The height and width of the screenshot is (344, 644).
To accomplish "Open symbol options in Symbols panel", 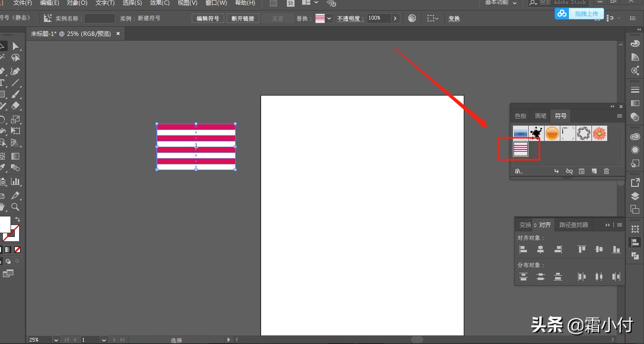I will (581, 171).
